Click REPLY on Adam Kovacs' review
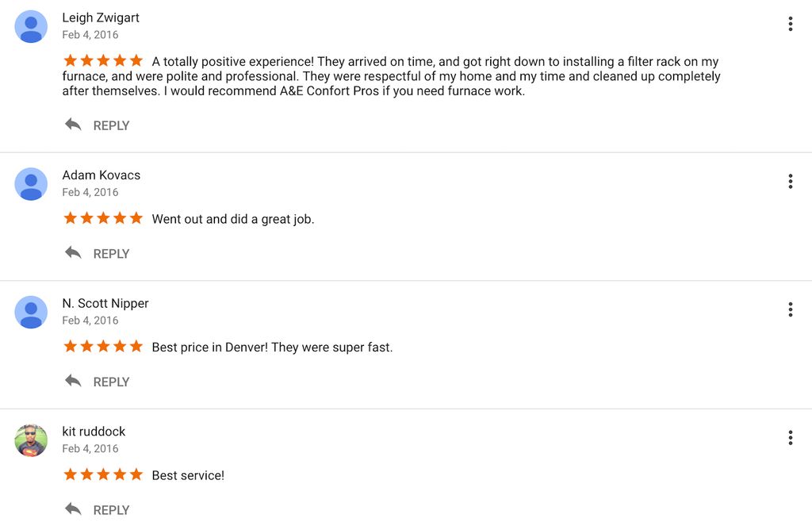Screen dimensions: 812x530 click(111, 253)
